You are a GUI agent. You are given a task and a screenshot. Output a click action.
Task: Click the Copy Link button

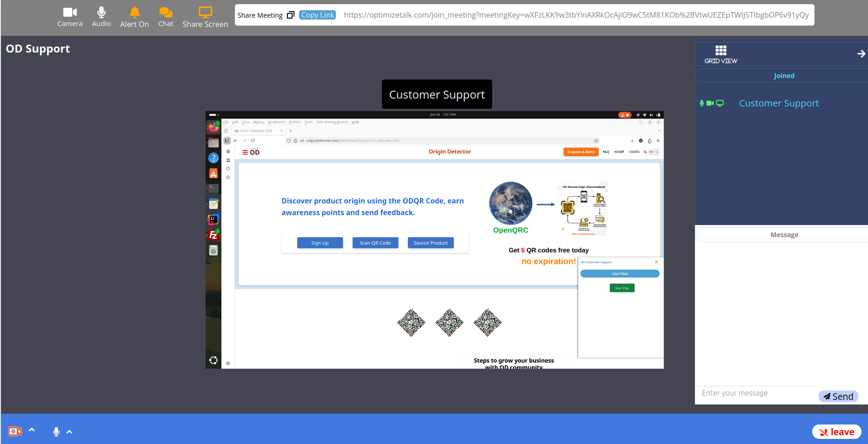[317, 14]
